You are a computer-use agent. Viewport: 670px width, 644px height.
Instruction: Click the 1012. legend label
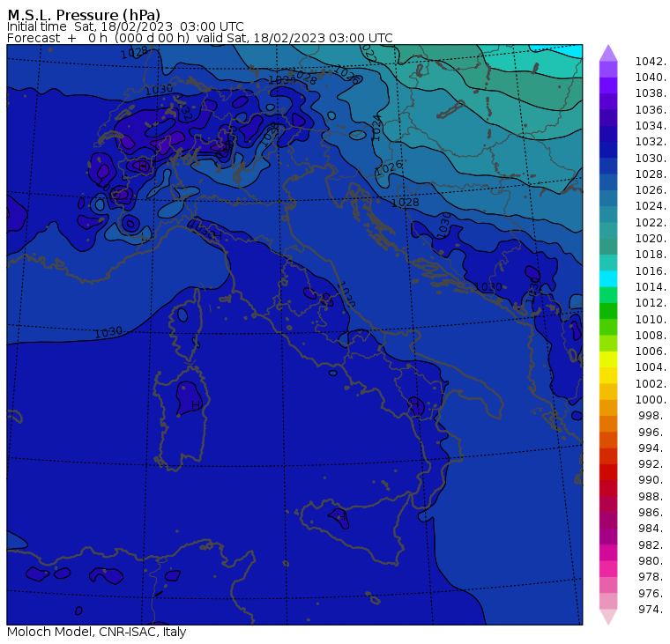point(651,302)
